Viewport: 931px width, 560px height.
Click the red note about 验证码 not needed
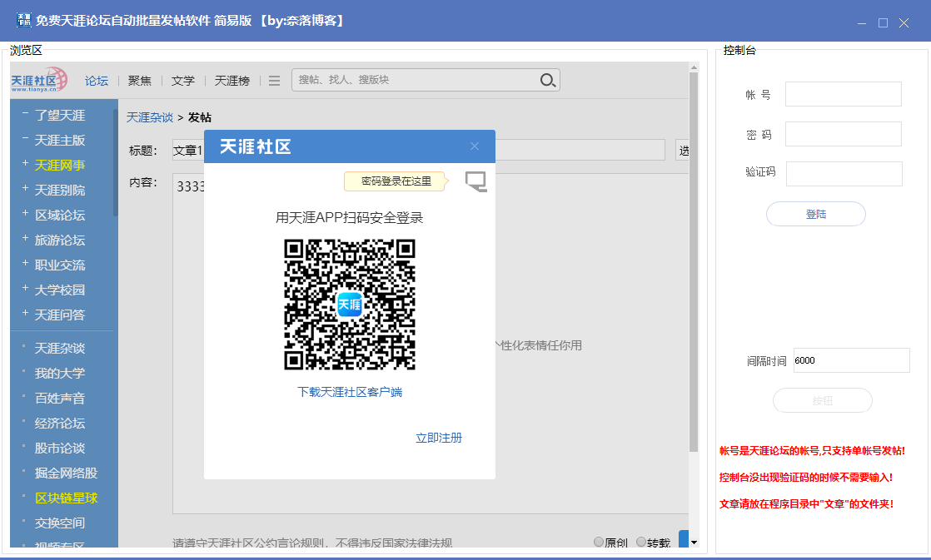pos(806,478)
